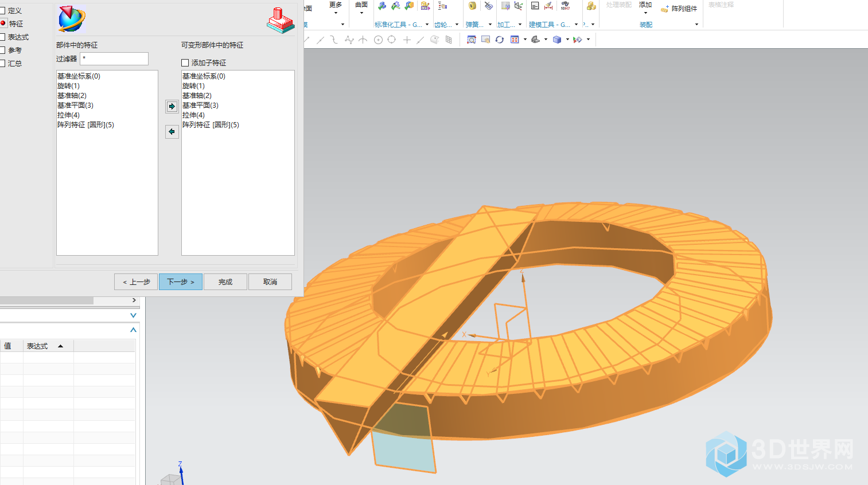Image resolution: width=868 pixels, height=485 pixels.
Task: Click the yellow assembly cubes icon in ribbon
Action: click(x=591, y=6)
